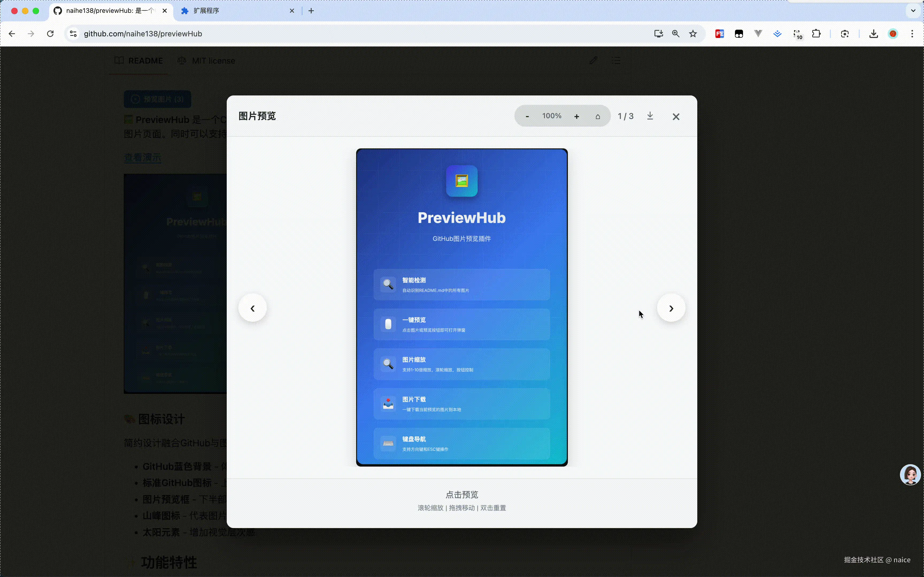Select the naihe138/previewHub tab
Screen dimensions: 924x577
tap(111, 11)
